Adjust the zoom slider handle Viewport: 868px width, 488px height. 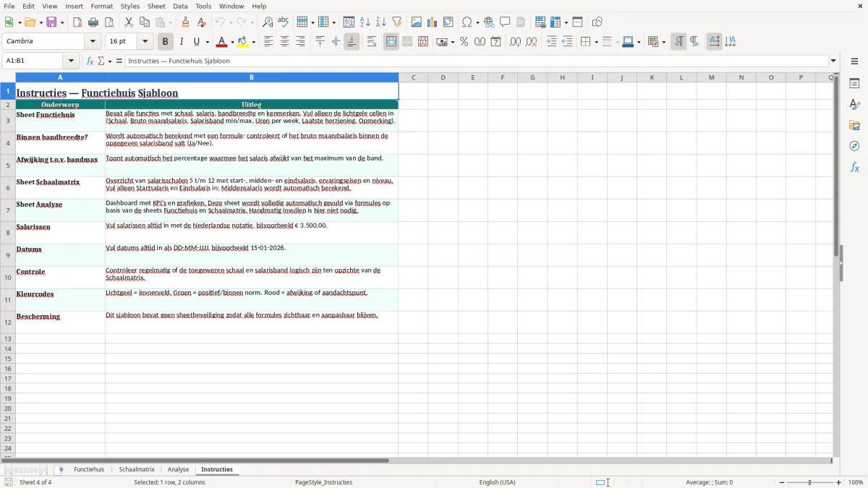810,482
